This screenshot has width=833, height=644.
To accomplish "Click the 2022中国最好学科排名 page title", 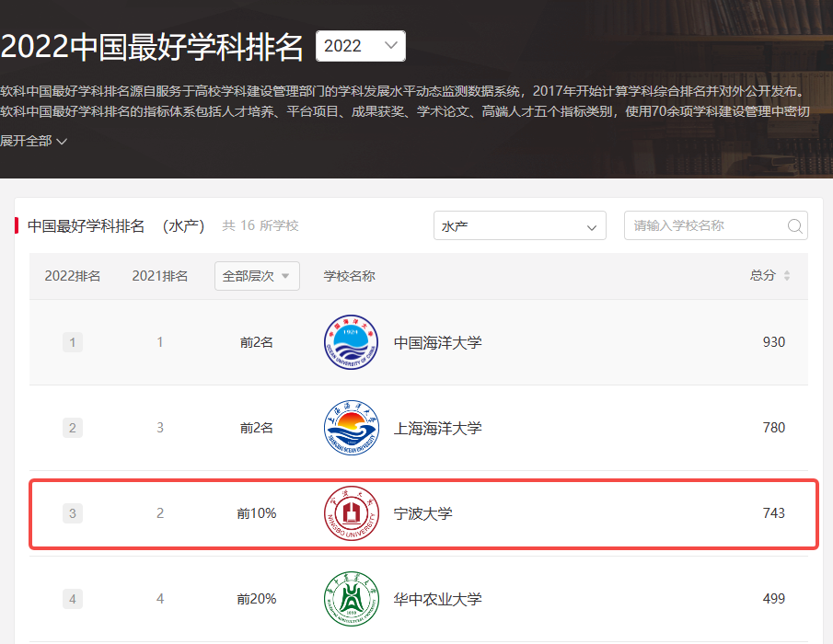I will [x=152, y=47].
